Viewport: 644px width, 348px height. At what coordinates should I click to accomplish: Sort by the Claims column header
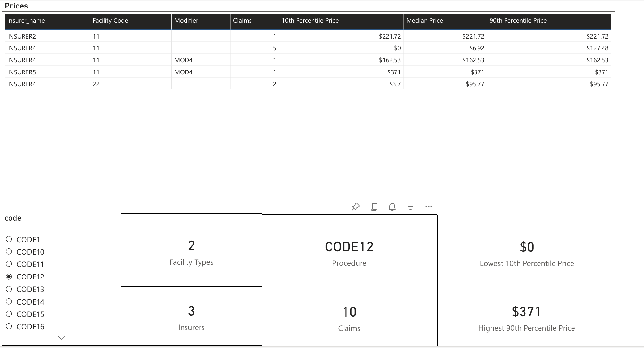click(x=242, y=21)
